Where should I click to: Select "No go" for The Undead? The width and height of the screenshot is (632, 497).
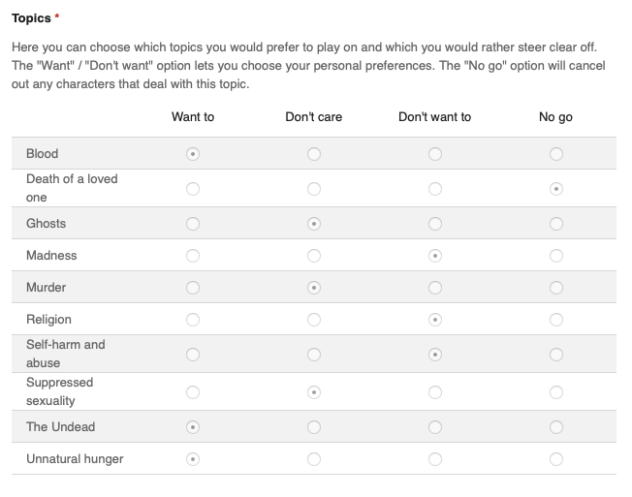[556, 426]
